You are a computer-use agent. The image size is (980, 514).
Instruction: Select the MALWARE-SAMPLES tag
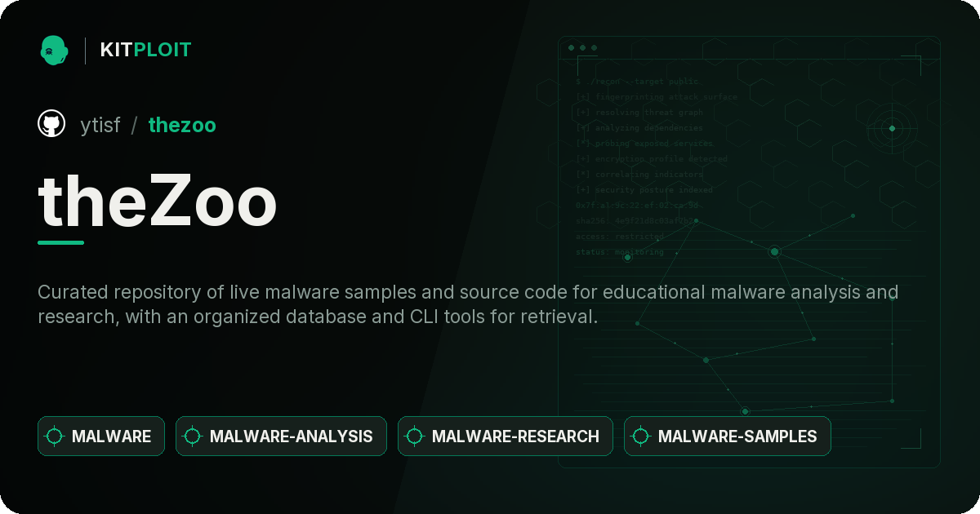[x=728, y=436]
